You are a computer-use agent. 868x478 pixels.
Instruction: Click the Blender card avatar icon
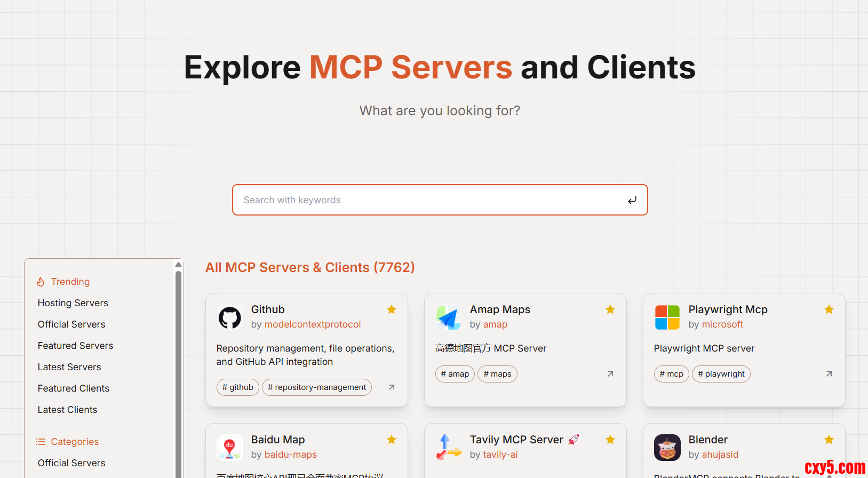(x=667, y=447)
